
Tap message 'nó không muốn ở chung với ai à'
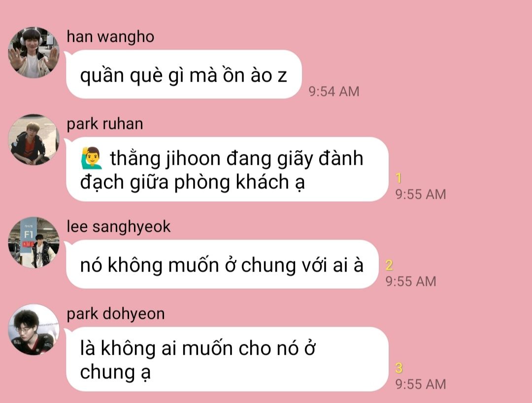click(x=222, y=264)
